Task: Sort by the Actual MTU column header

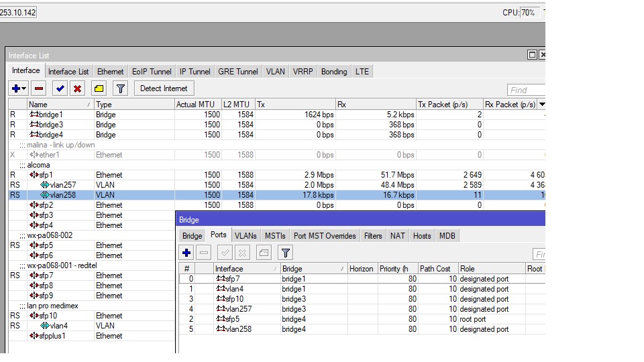Action: point(198,105)
